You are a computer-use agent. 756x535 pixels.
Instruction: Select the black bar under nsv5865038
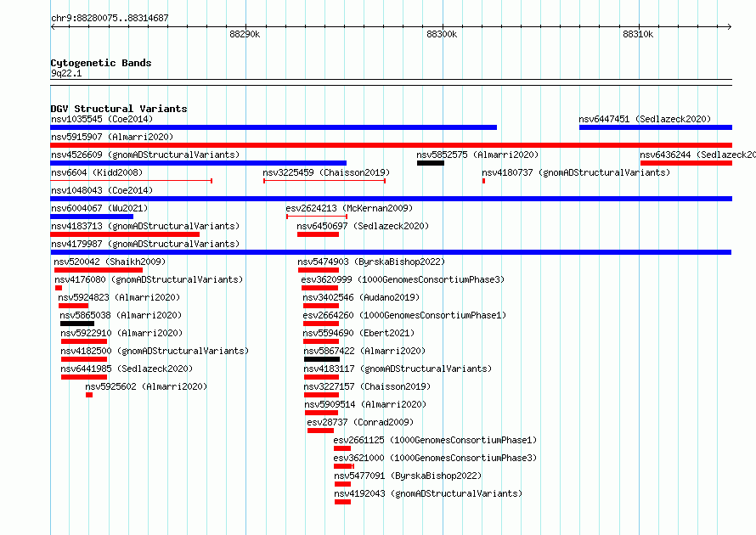77,324
